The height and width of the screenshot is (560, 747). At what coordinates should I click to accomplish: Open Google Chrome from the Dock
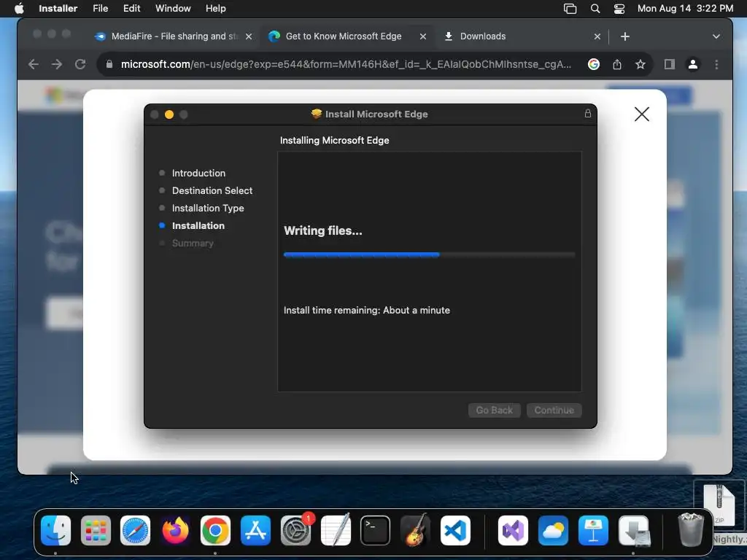[215, 531]
